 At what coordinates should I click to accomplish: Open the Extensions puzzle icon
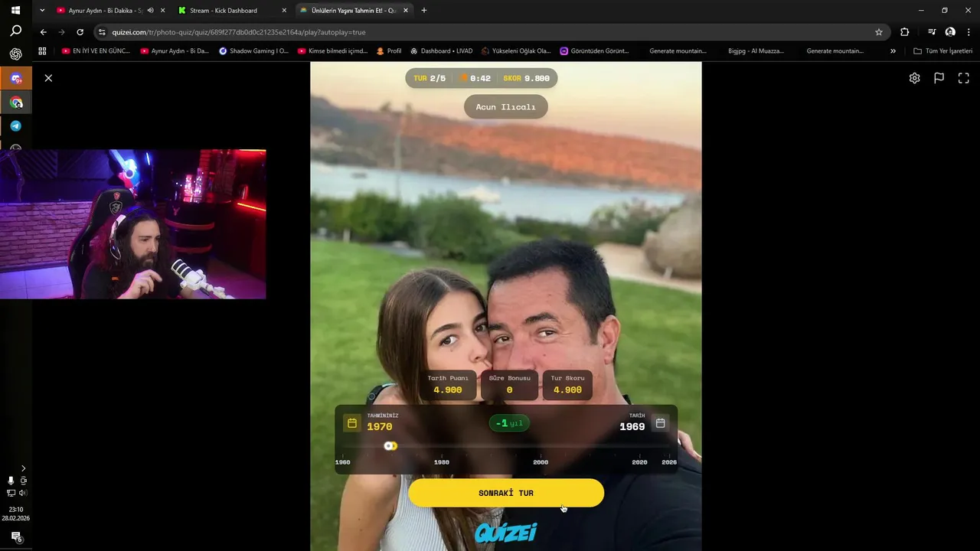[x=905, y=32]
